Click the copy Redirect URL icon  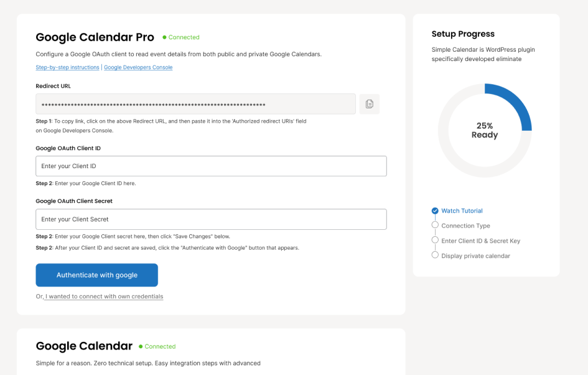[x=369, y=104]
